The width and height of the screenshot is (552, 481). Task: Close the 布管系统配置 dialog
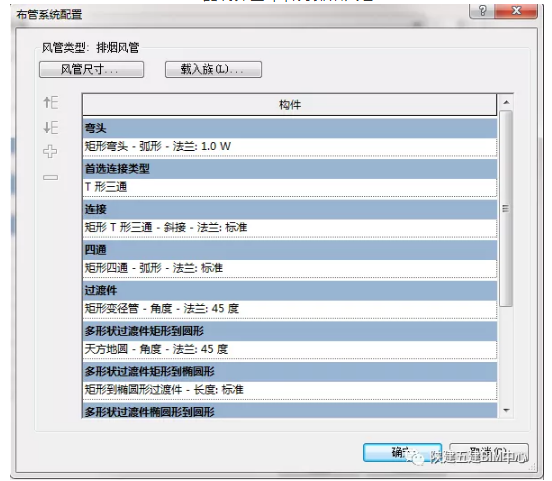[516, 11]
